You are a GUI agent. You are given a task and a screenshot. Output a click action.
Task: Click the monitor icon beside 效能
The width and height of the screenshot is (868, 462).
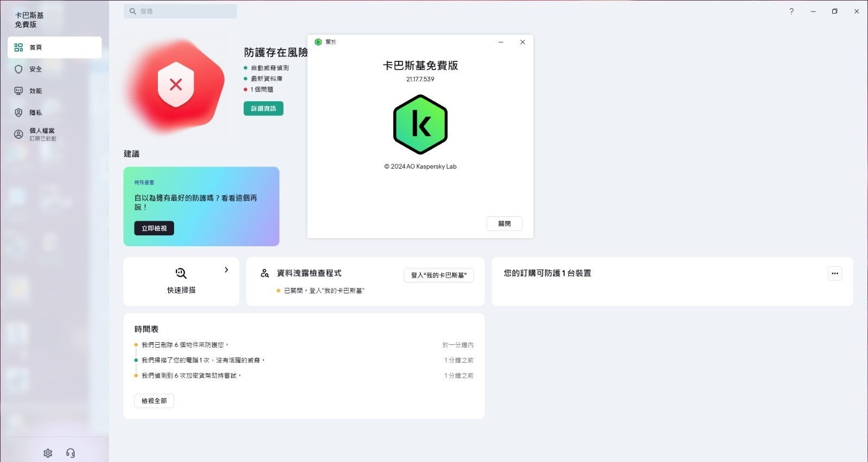[18, 91]
